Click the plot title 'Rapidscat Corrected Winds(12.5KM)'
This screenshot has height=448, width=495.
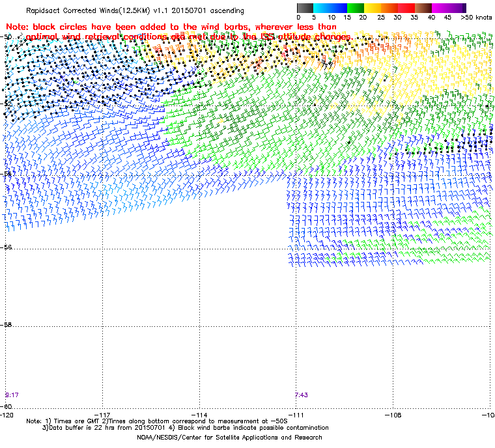tap(88, 10)
